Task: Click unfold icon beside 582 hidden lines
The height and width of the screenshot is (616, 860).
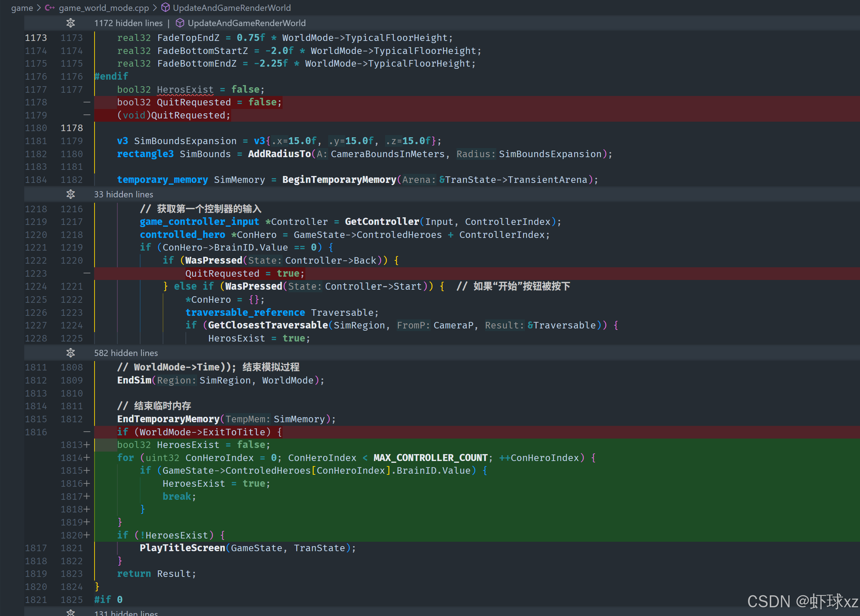Action: tap(71, 353)
